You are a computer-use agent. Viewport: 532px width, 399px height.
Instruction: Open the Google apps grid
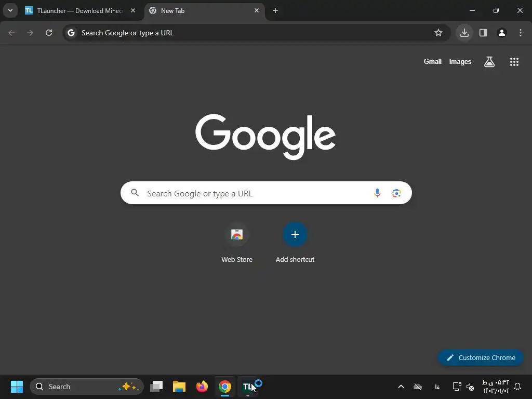click(514, 62)
